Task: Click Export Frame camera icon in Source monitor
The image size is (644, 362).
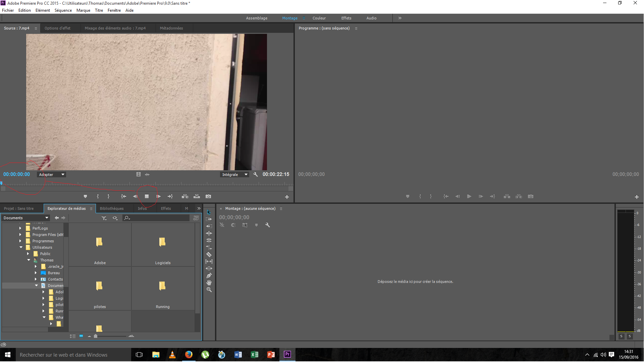Action: point(208,196)
